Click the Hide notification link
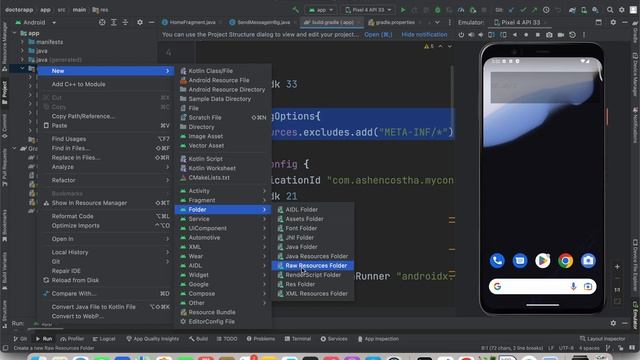The width and height of the screenshot is (640, 360). coord(424,35)
